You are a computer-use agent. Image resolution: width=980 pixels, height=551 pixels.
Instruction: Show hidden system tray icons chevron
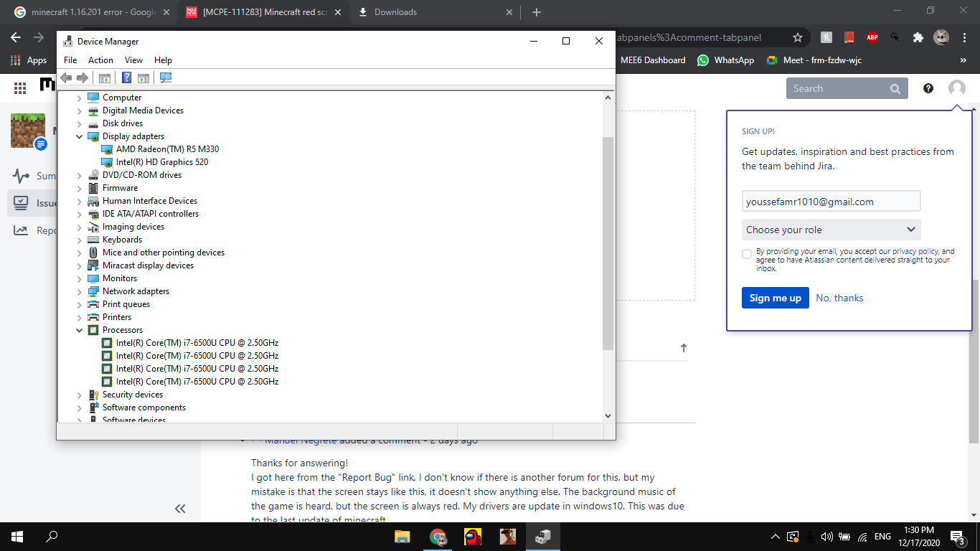point(775,537)
